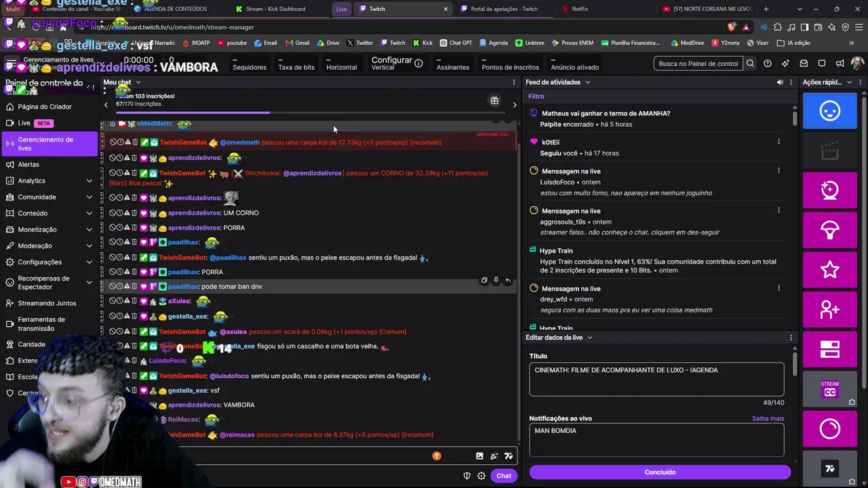The width and height of the screenshot is (868, 488).
Task: Open Ferramentas de transmissão in sidebar
Action: (x=49, y=324)
